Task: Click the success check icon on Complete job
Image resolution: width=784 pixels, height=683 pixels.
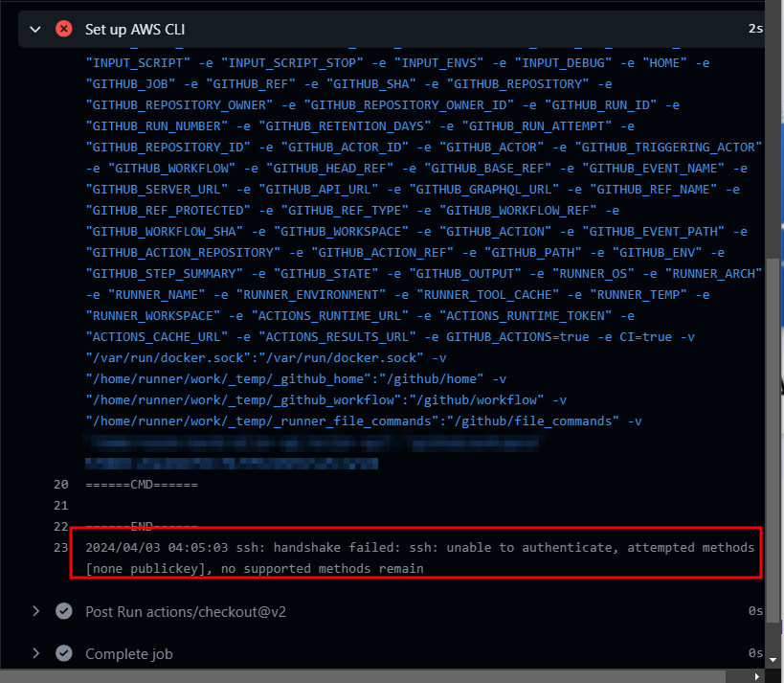Action: (63, 653)
